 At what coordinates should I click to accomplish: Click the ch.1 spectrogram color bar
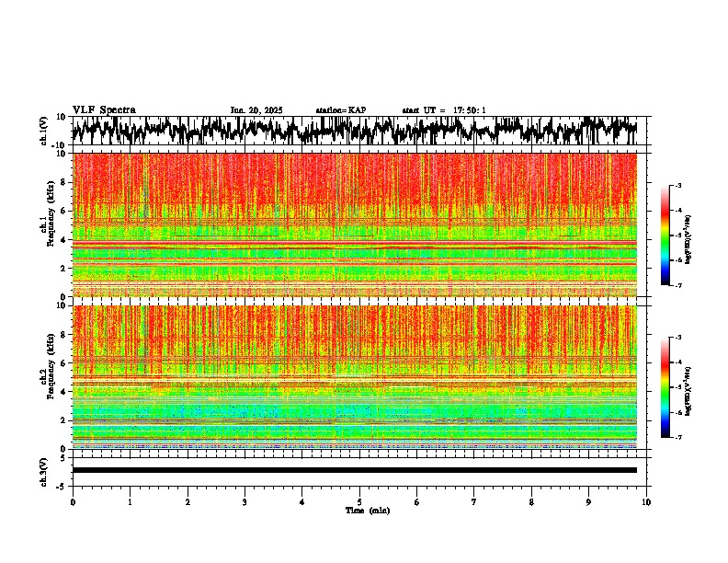[x=665, y=235]
